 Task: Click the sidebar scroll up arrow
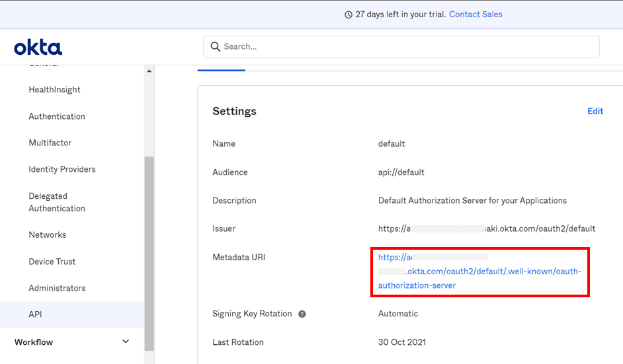(x=149, y=71)
